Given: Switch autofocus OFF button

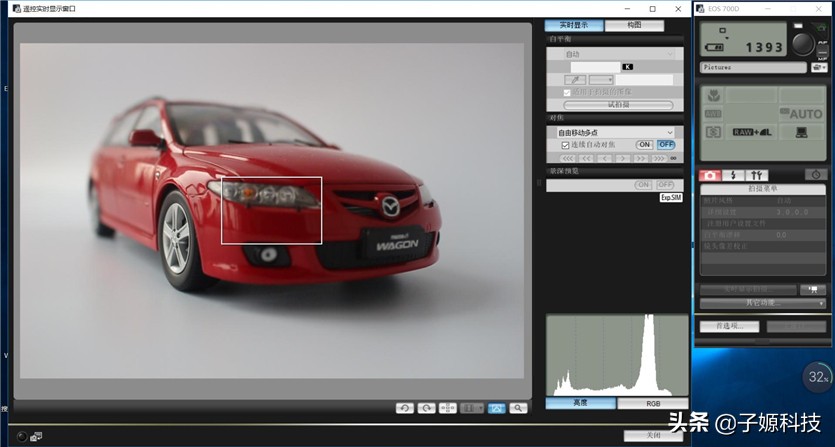Looking at the screenshot, I should [666, 145].
